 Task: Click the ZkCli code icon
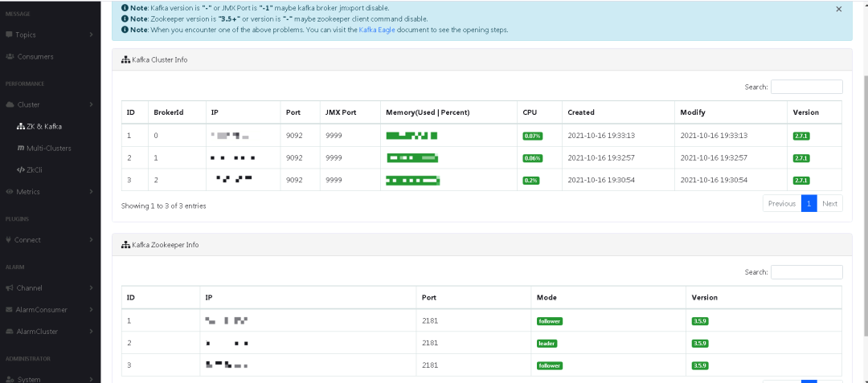(x=21, y=170)
